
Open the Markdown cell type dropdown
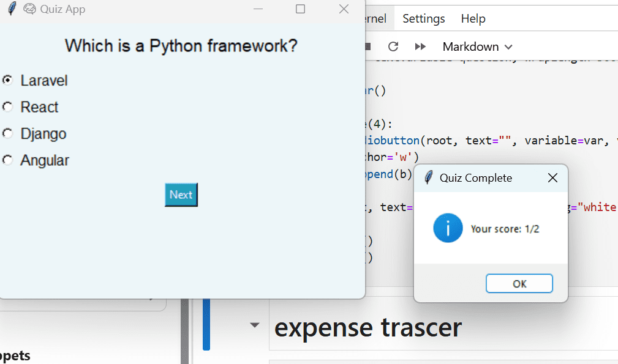click(477, 47)
